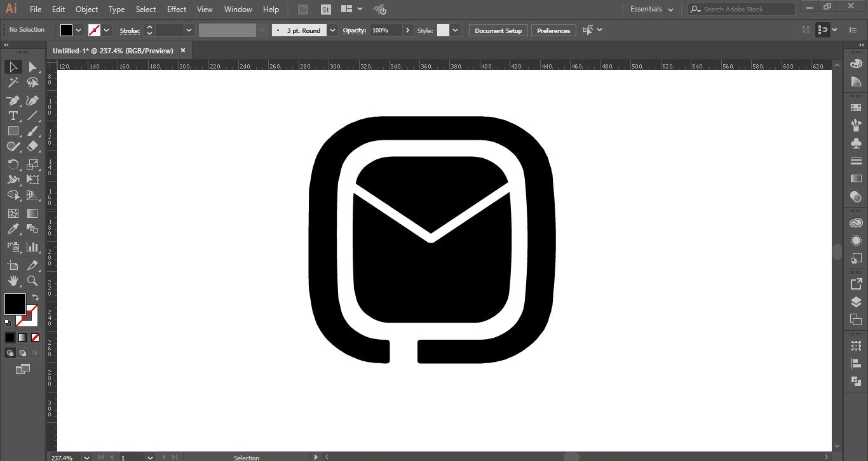Open the 3 pt. Round brush dropdown
The width and height of the screenshot is (868, 461).
click(332, 30)
